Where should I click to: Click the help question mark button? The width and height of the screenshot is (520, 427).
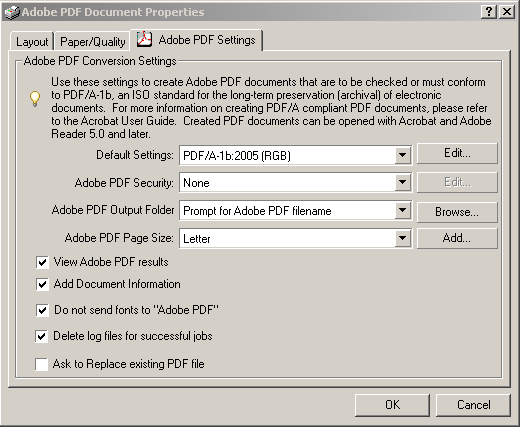489,12
